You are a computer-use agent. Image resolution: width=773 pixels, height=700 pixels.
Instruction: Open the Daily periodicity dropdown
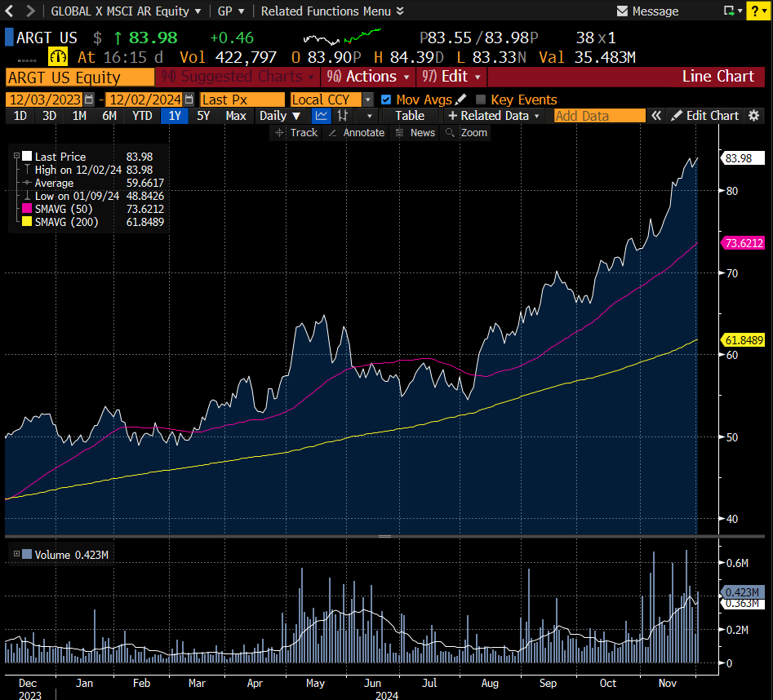[279, 116]
